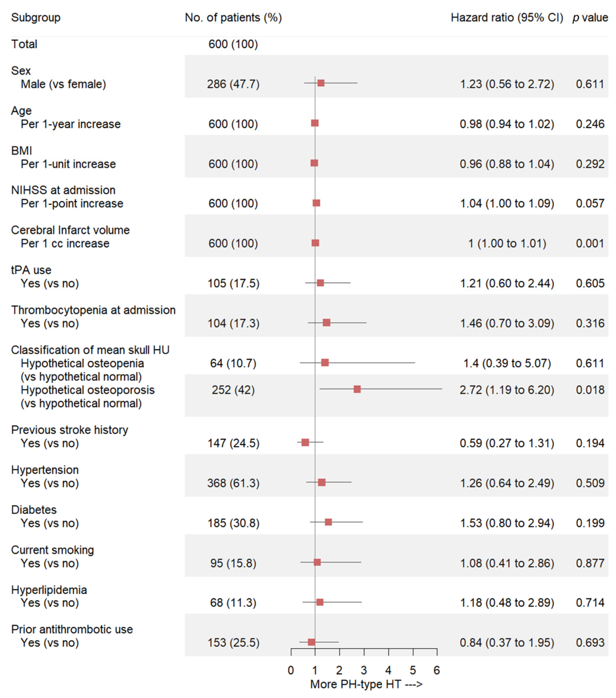Click the Thrombocytopenia at admission red marker
616x698 pixels.
(x=327, y=323)
